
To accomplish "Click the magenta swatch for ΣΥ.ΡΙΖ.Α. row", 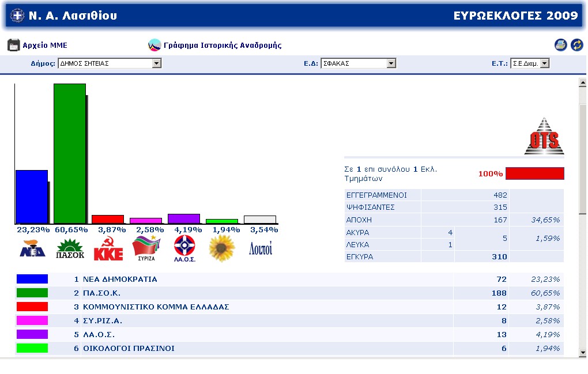I will (32, 320).
